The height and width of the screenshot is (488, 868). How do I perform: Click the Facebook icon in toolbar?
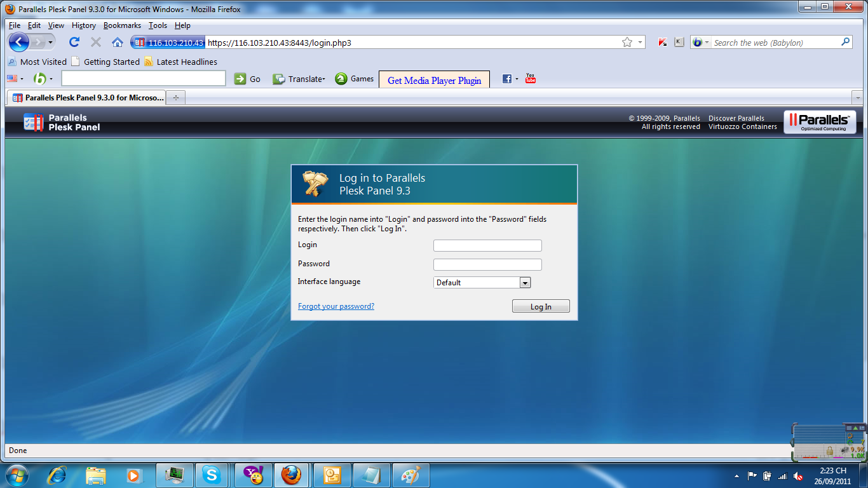507,79
